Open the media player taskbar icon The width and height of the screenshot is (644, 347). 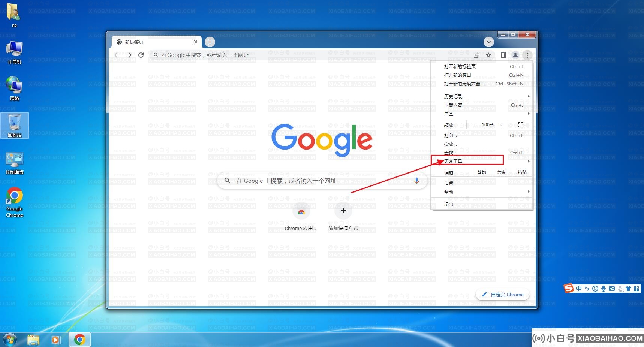[x=55, y=340]
